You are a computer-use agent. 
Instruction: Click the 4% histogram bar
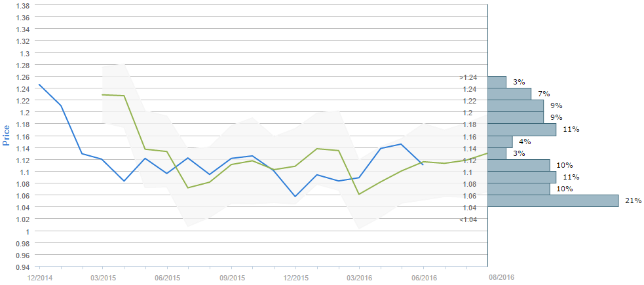click(x=501, y=142)
